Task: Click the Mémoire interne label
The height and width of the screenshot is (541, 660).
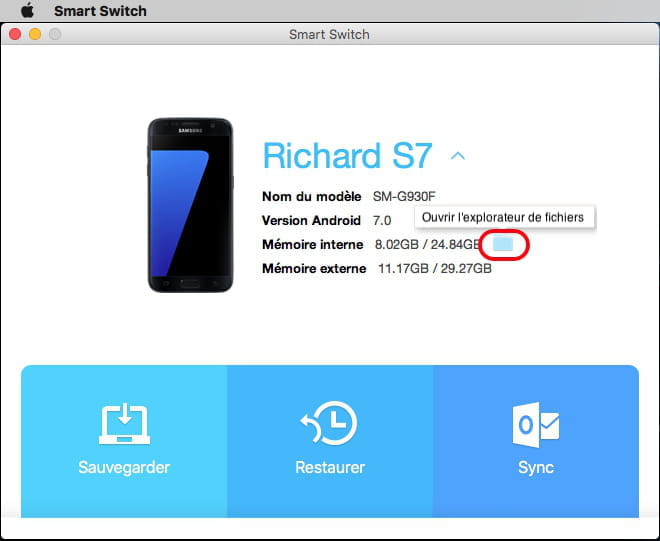Action: (x=312, y=245)
